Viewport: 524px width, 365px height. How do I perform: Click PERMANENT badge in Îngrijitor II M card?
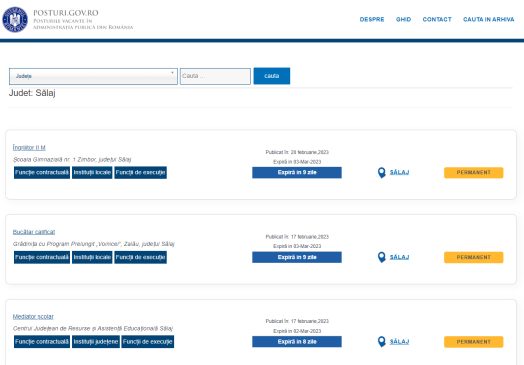pos(474,172)
